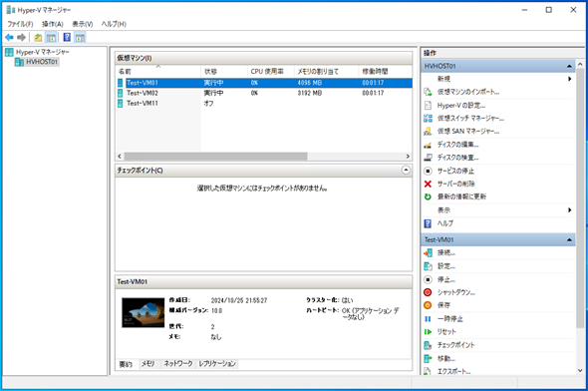588x391 pixels.
Task: Open the 表示(V) menu in menu bar
Action: [83, 24]
